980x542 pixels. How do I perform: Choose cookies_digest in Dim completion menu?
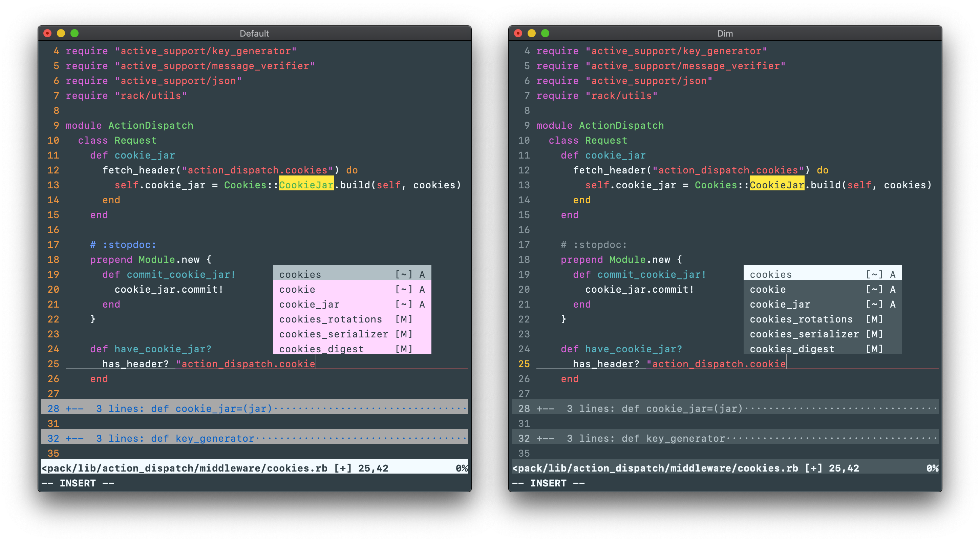point(791,349)
